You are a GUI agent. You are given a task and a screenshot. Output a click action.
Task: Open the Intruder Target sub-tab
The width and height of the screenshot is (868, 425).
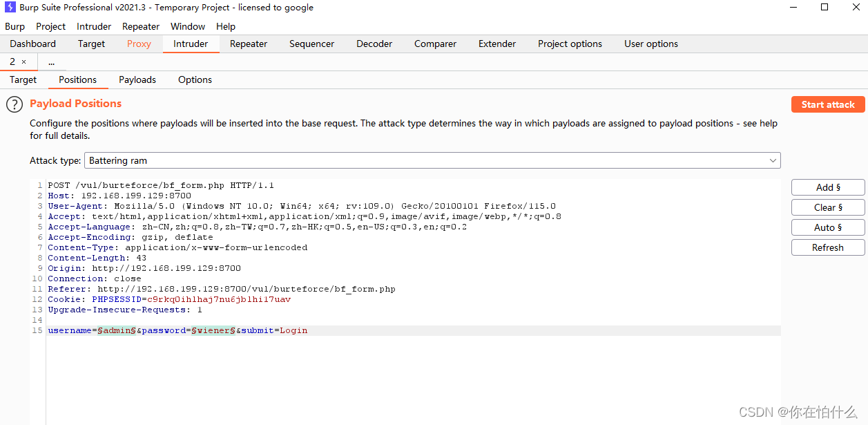click(x=23, y=79)
